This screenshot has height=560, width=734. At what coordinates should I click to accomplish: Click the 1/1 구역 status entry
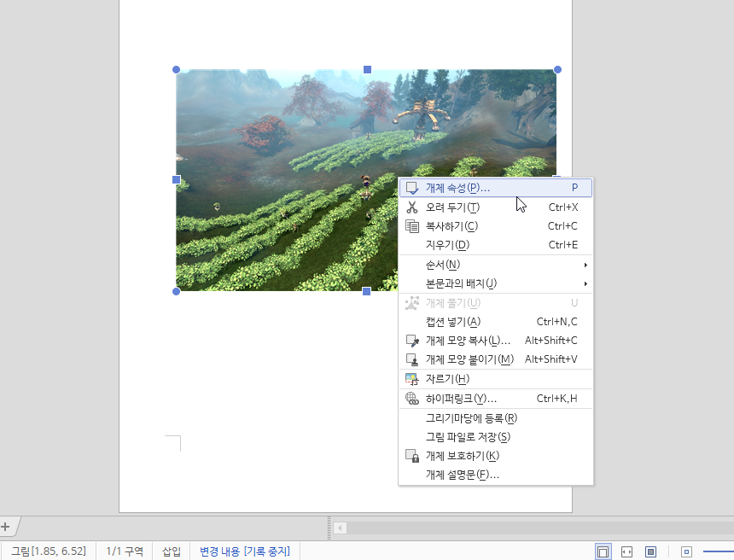[125, 551]
